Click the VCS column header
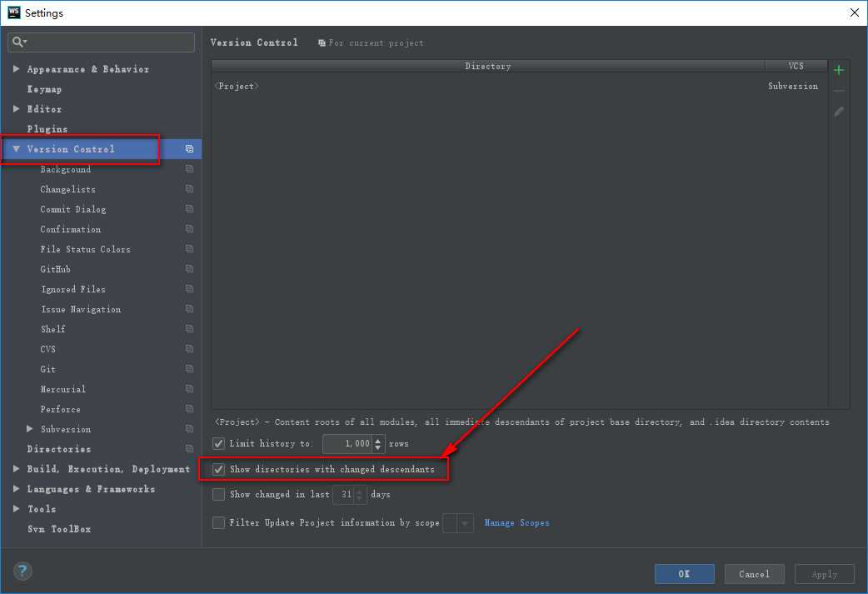Image resolution: width=868 pixels, height=594 pixels. 796,66
